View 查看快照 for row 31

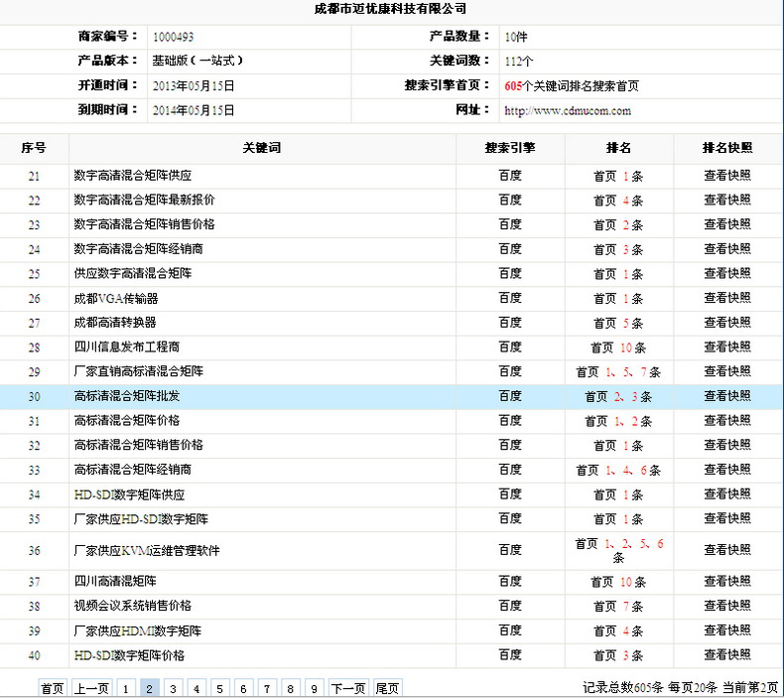727,421
